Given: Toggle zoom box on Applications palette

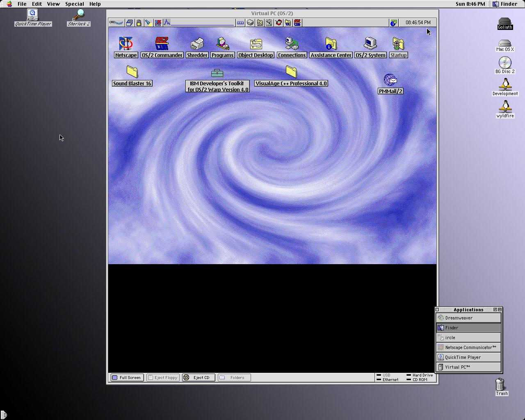Looking at the screenshot, I should (495, 310).
